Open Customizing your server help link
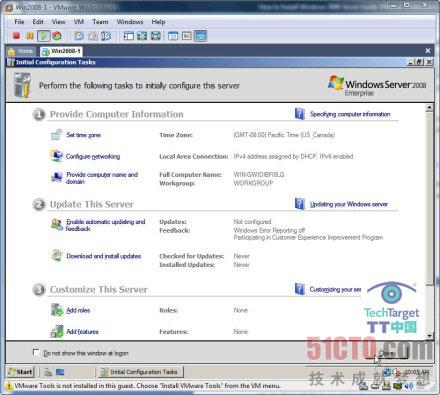This screenshot has height=395, width=440. pyautogui.click(x=335, y=289)
